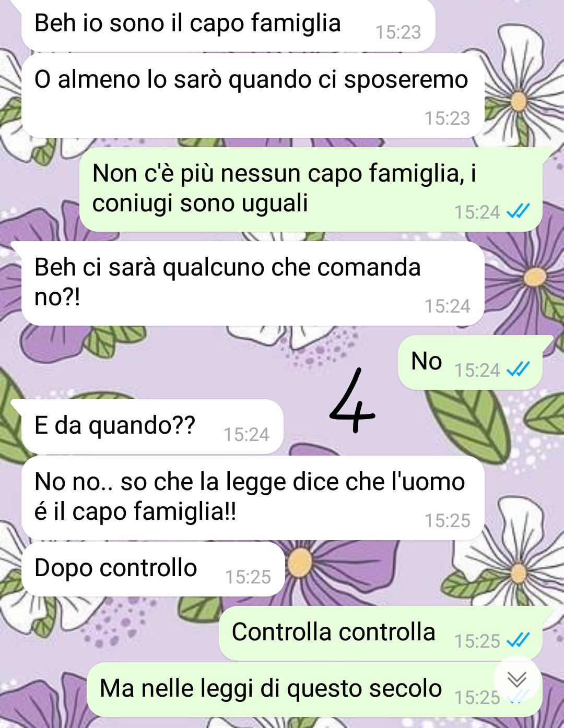Tap blue double ticks on 'coniugi sono uguali' message
This screenshot has width=564, height=728.
click(518, 211)
